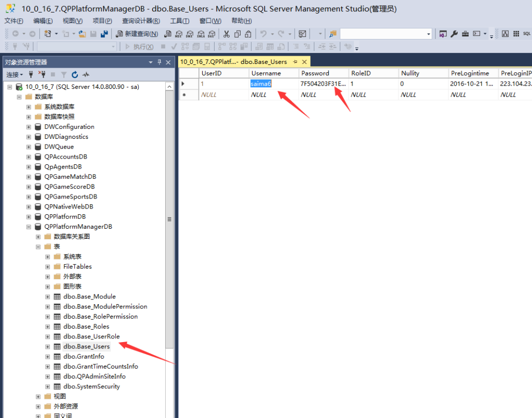Click the 新建查询 (New Query) button

pos(137,34)
